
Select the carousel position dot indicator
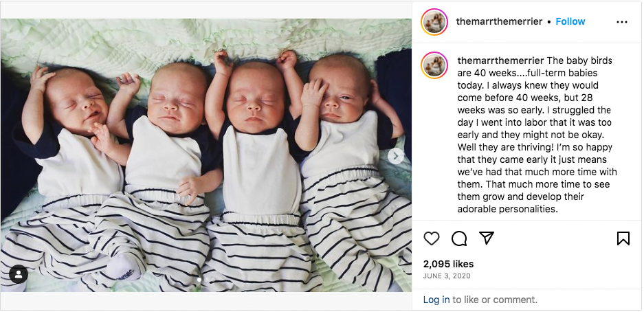[x=199, y=280]
